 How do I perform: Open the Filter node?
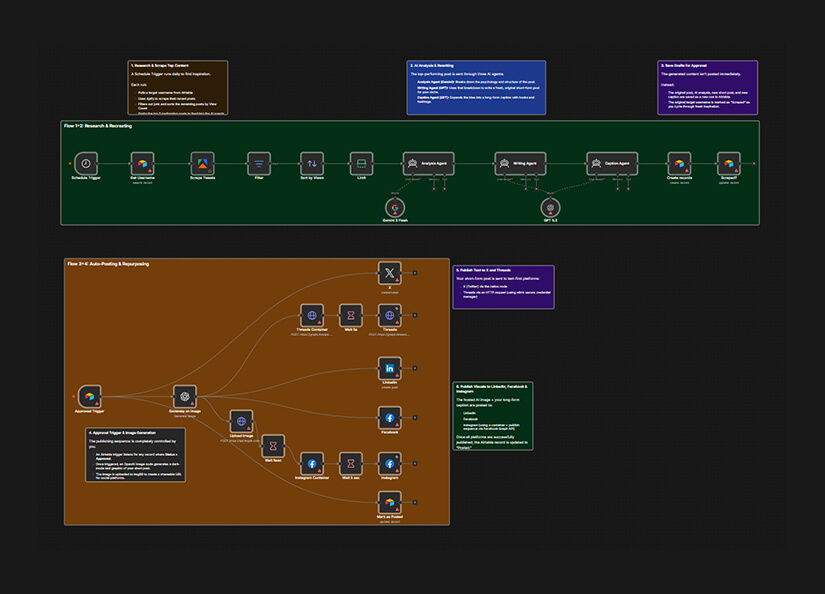pyautogui.click(x=259, y=163)
